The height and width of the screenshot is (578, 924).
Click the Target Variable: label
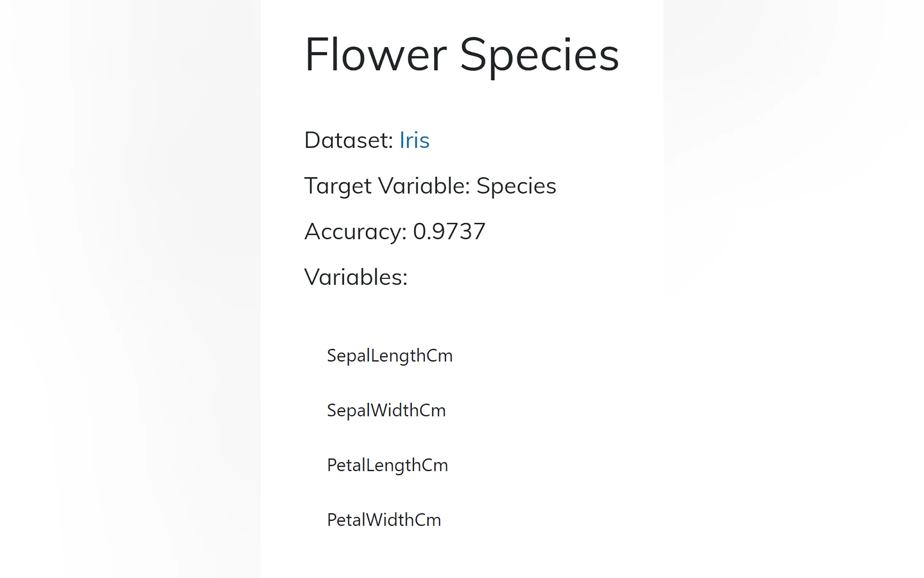[387, 186]
